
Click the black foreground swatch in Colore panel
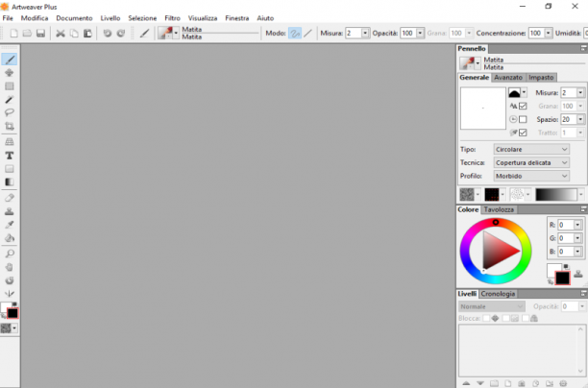(562, 279)
